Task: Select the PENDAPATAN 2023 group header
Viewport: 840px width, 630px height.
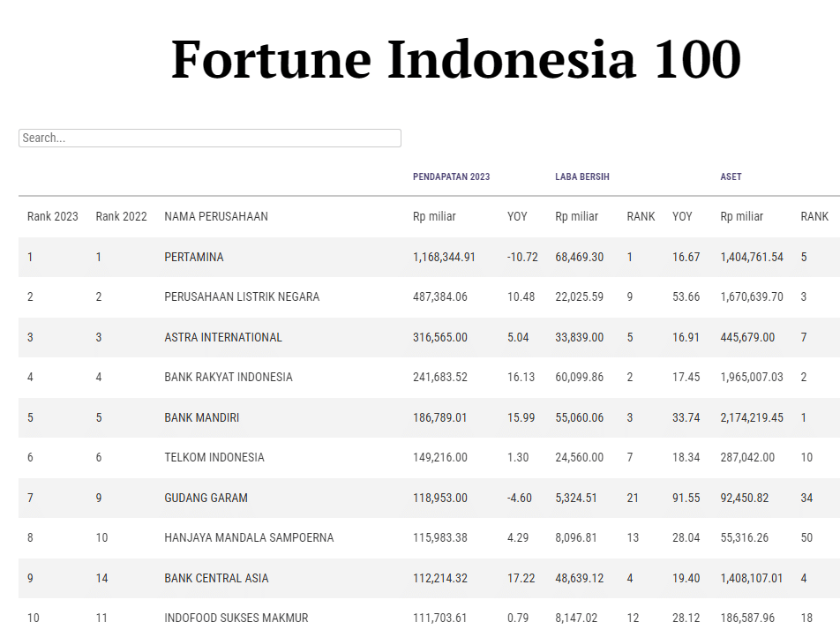Action: (451, 176)
